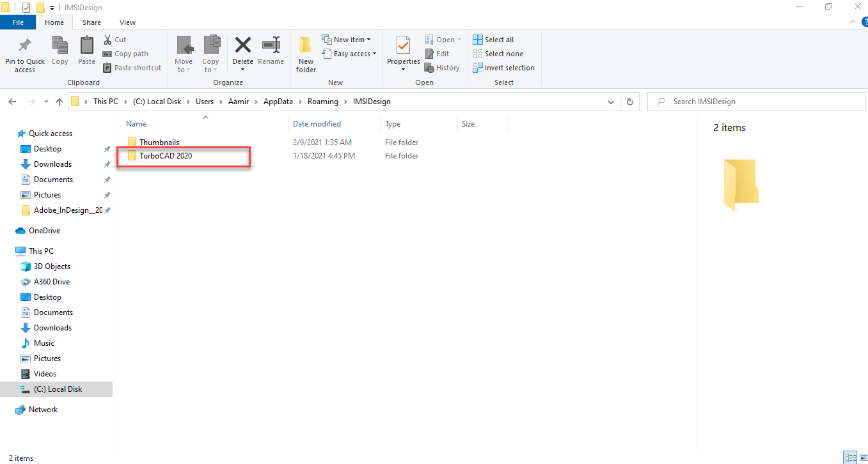This screenshot has width=868, height=464.
Task: Open Videos under This PC
Action: [45, 374]
